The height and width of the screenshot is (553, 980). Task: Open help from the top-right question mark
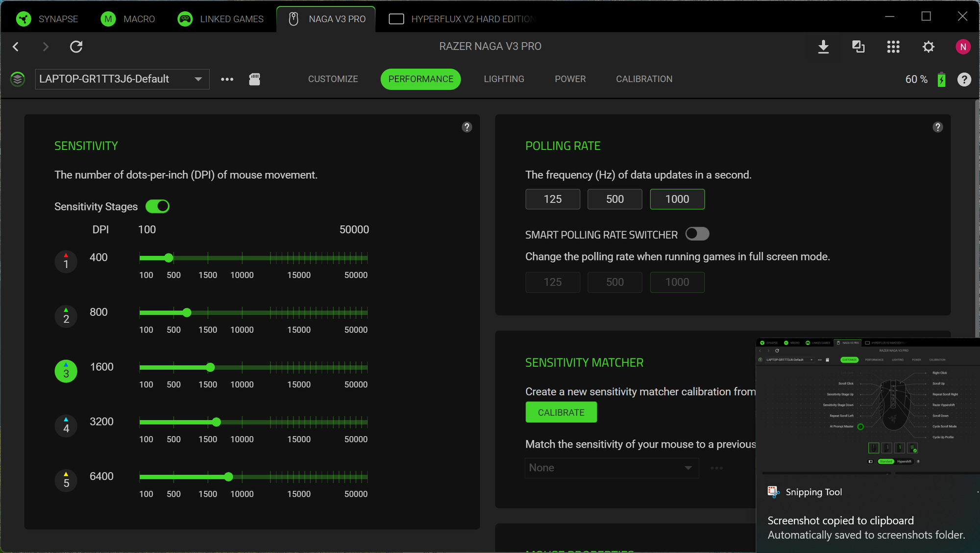[964, 79]
